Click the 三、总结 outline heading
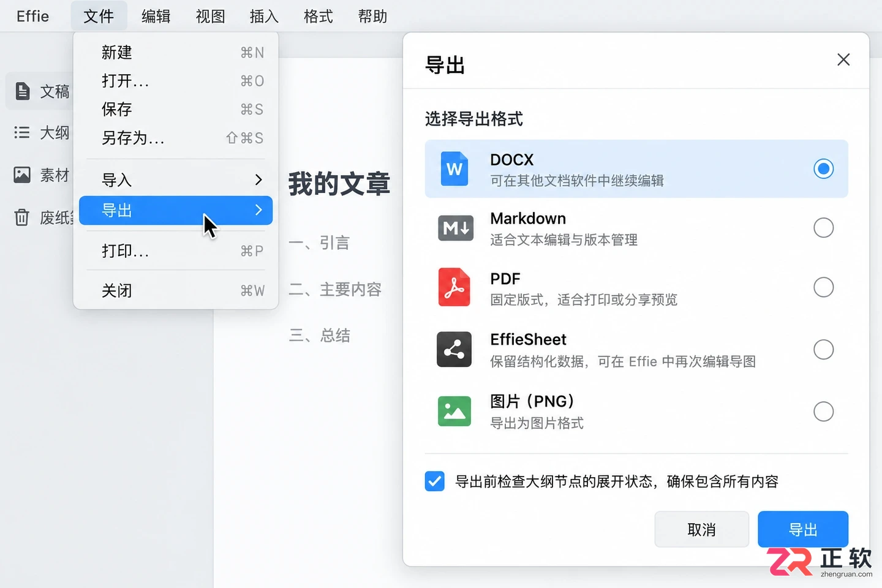882x588 pixels. pos(320,335)
